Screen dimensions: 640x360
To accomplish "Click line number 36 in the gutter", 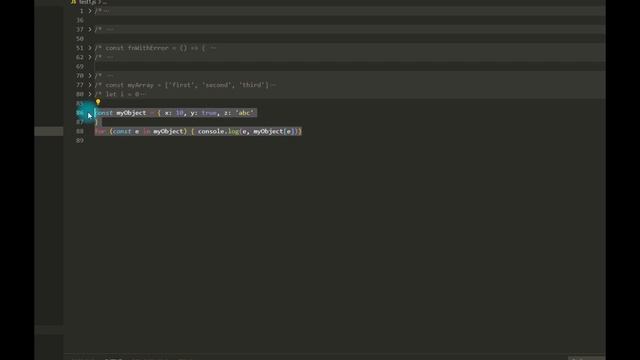I will pos(80,20).
